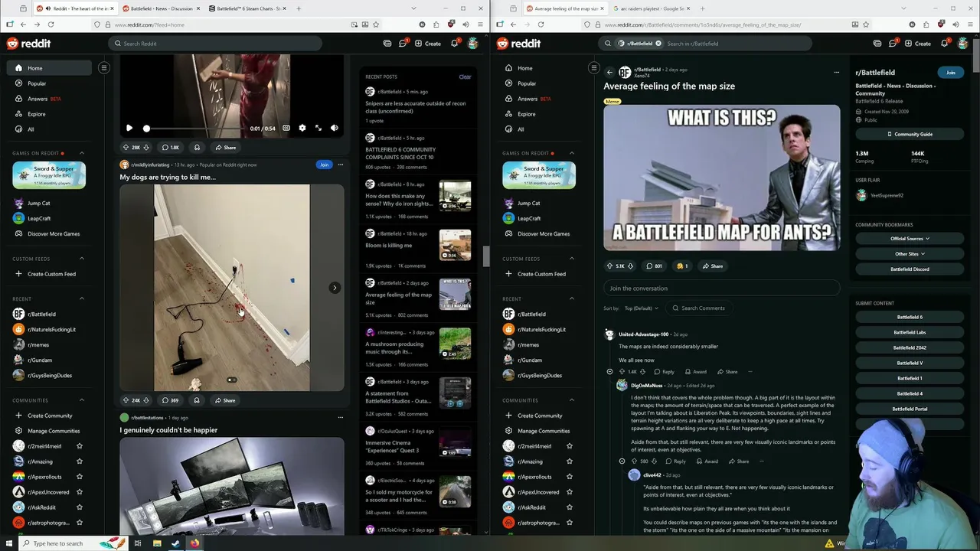Viewport: 980px width, 551px height.
Task: Open overflow menu on the r/mildlyinfuriating post
Action: tap(341, 165)
